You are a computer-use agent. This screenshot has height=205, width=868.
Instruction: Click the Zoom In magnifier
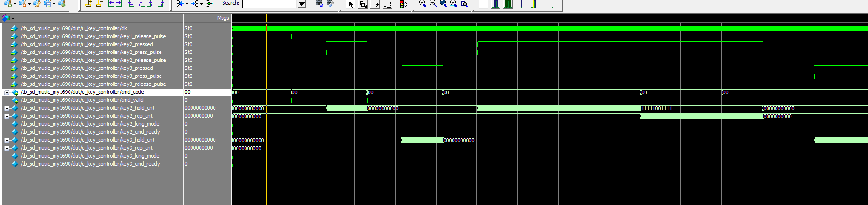point(422,4)
